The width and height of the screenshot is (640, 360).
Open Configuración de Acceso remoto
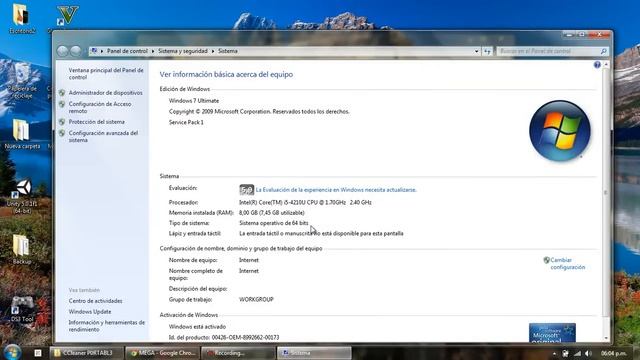click(x=100, y=107)
